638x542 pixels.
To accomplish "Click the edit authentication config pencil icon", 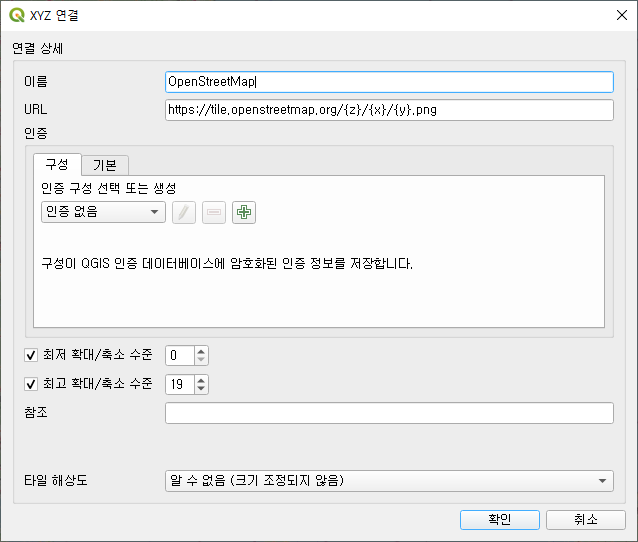I will (x=184, y=212).
